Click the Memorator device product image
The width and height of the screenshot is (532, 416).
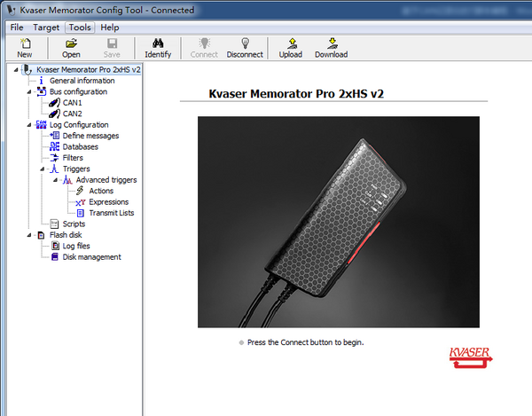[x=339, y=222]
